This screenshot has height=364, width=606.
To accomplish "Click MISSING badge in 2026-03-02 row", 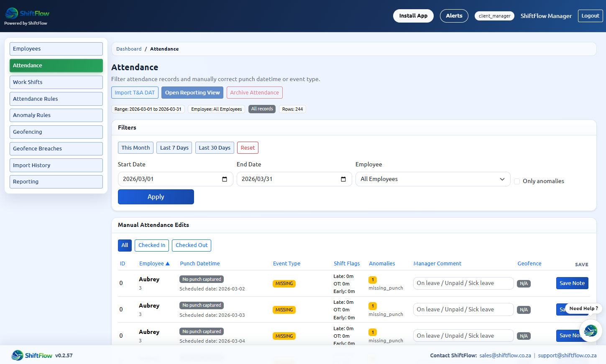I will [x=284, y=284].
